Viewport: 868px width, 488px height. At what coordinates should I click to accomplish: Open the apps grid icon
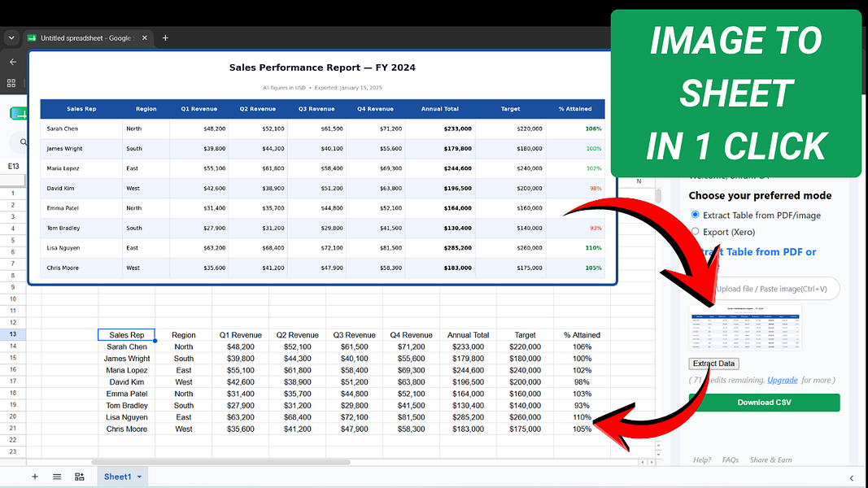point(11,83)
